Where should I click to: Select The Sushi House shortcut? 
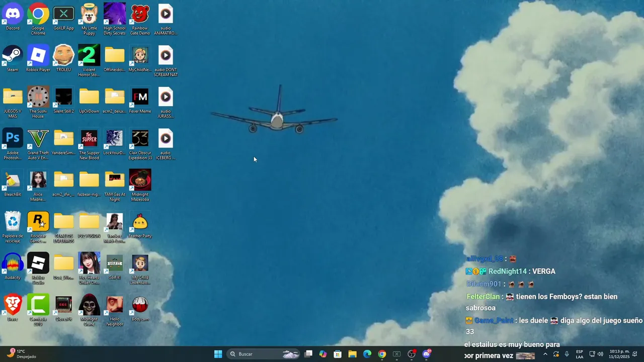tap(38, 103)
